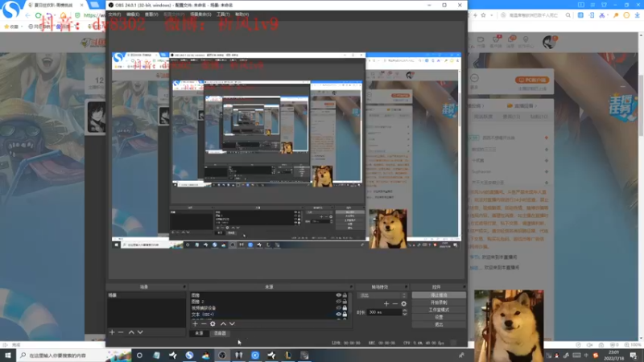Viewport: 644px width, 362px height.
Task: Pop out the 场景 dock panel
Action: pyautogui.click(x=184, y=287)
